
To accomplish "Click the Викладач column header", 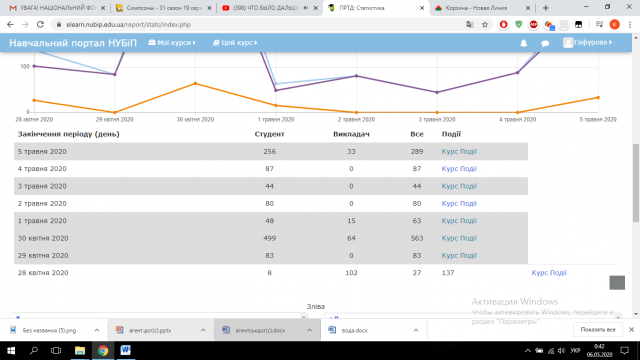I will click(x=351, y=134).
